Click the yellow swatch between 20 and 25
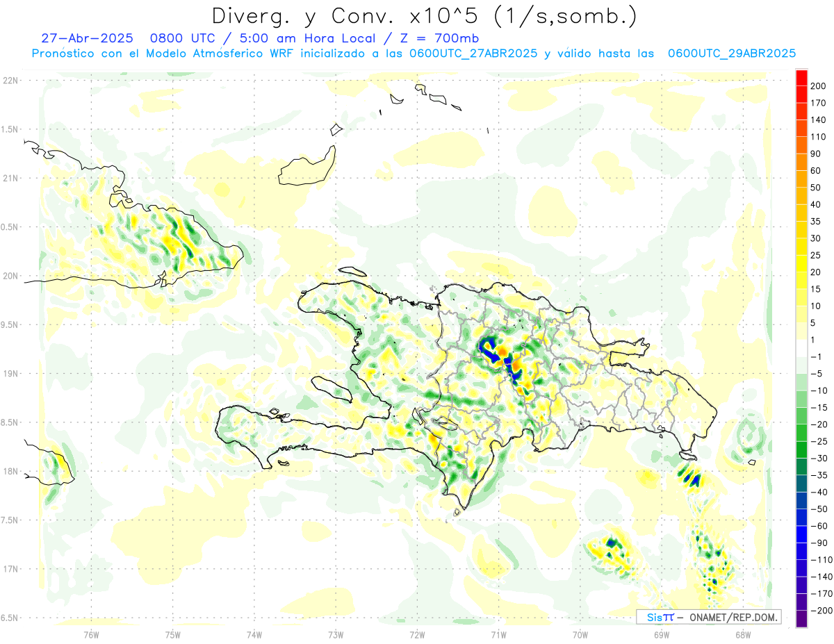Screen dimensions: 834x644 (x=801, y=264)
